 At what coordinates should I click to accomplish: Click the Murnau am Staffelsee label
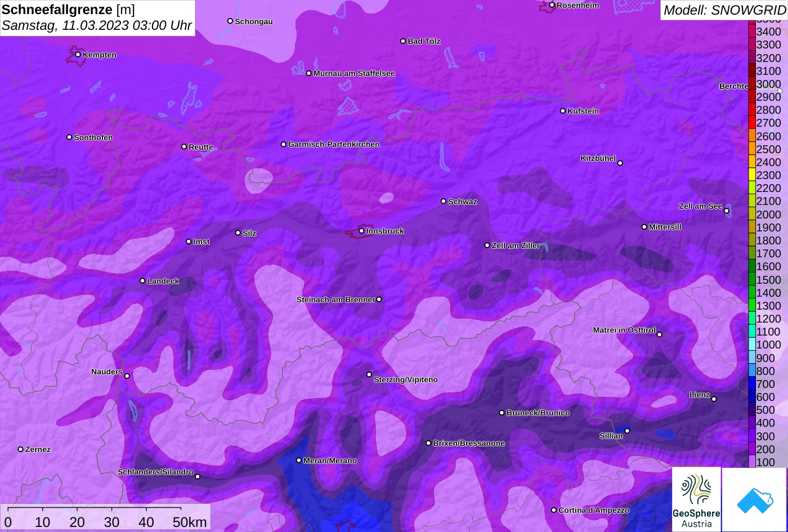click(354, 73)
